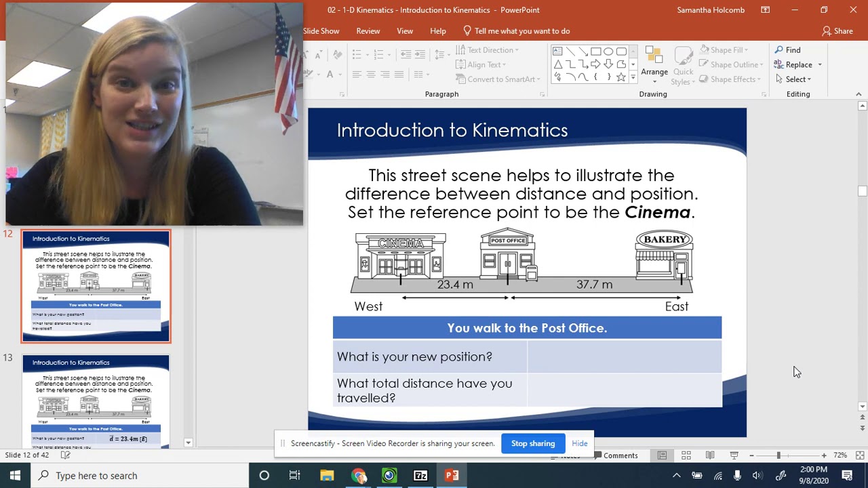
Task: Open the Shape Outline dropdown
Action: click(730, 65)
